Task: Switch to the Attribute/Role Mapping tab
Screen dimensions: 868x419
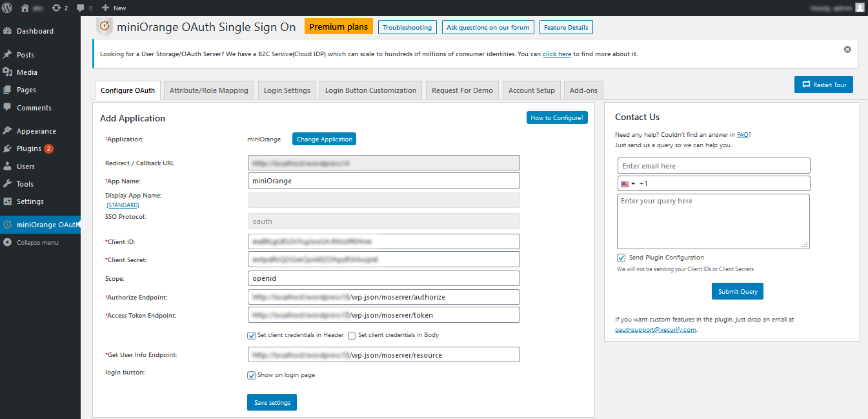Action: [x=208, y=90]
